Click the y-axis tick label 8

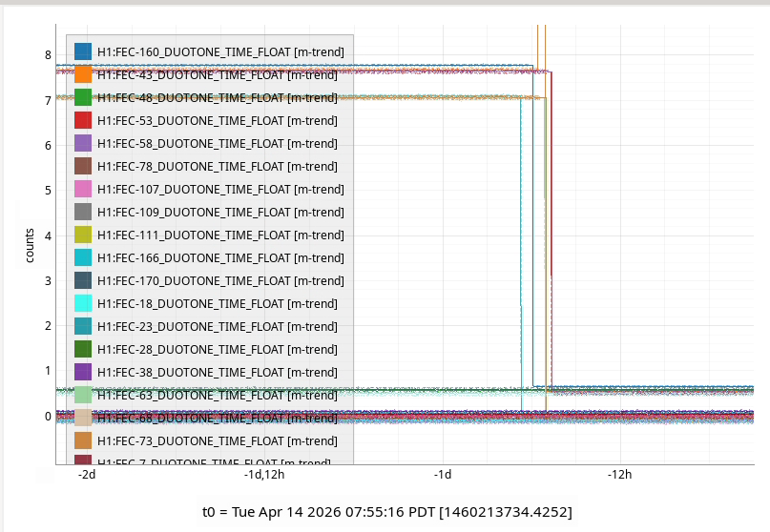point(48,55)
